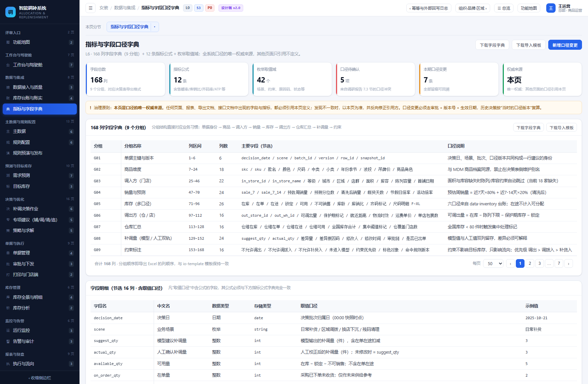Open 规则预演与发布 sidebar item

[40, 153]
